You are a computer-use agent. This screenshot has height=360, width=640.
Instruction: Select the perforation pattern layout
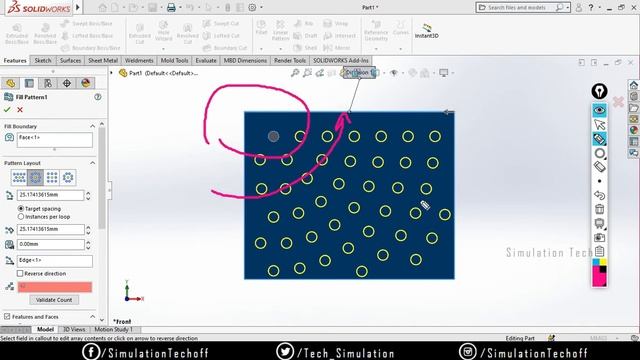click(x=19, y=178)
